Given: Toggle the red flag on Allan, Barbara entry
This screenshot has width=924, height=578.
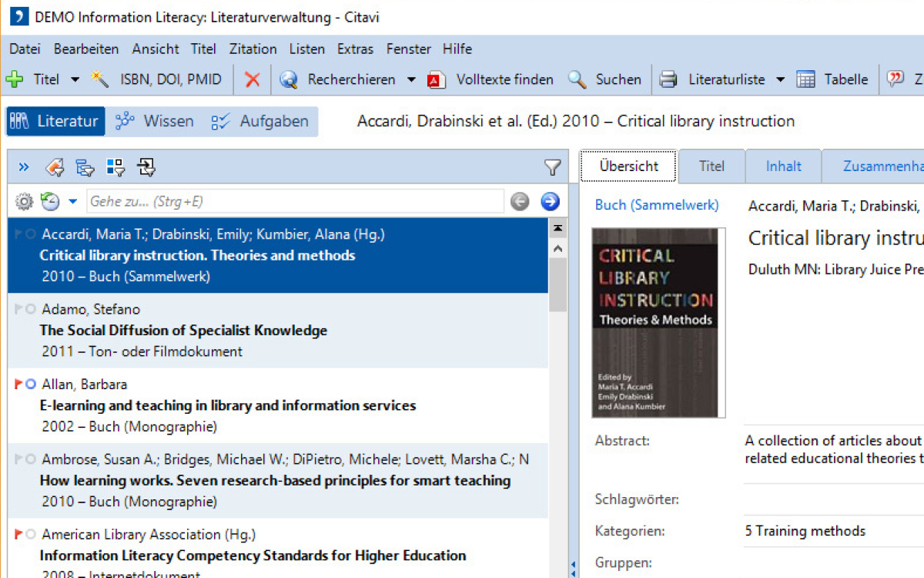Looking at the screenshot, I should coord(18,384).
